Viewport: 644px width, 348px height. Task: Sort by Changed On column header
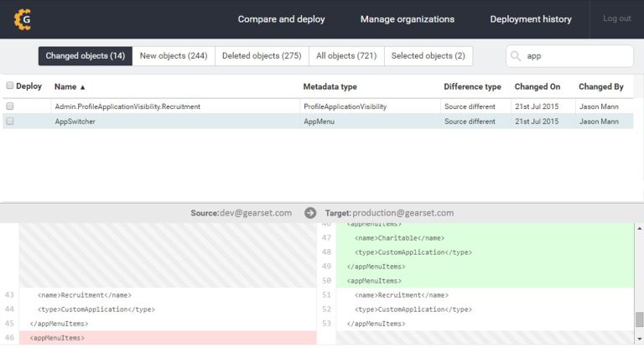(537, 86)
